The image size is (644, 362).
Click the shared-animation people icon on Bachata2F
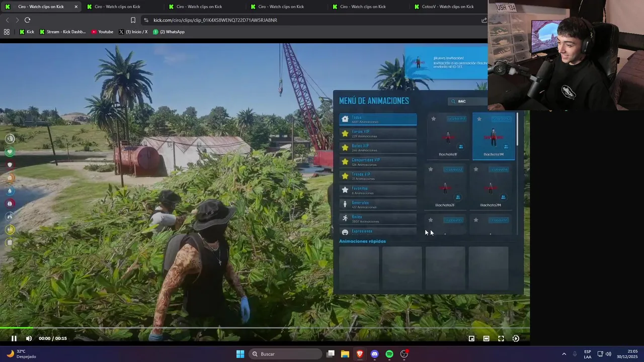click(x=458, y=197)
